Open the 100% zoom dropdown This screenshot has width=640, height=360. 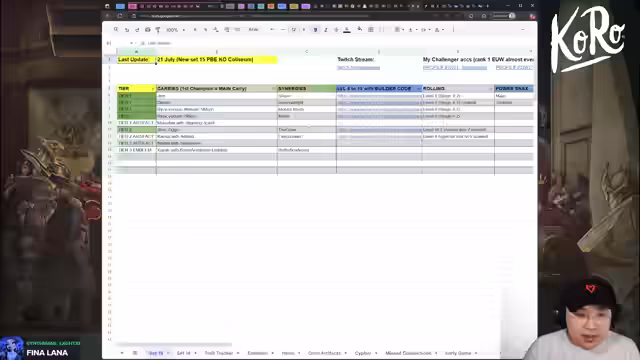pyautogui.click(x=175, y=30)
